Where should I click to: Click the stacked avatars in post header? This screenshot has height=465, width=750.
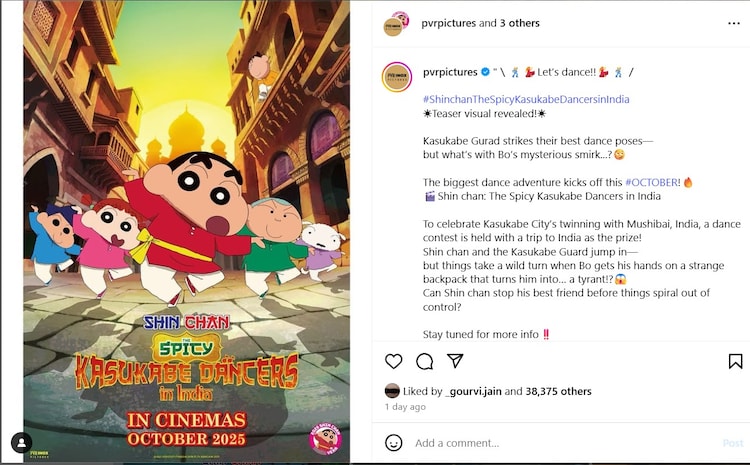coord(396,23)
